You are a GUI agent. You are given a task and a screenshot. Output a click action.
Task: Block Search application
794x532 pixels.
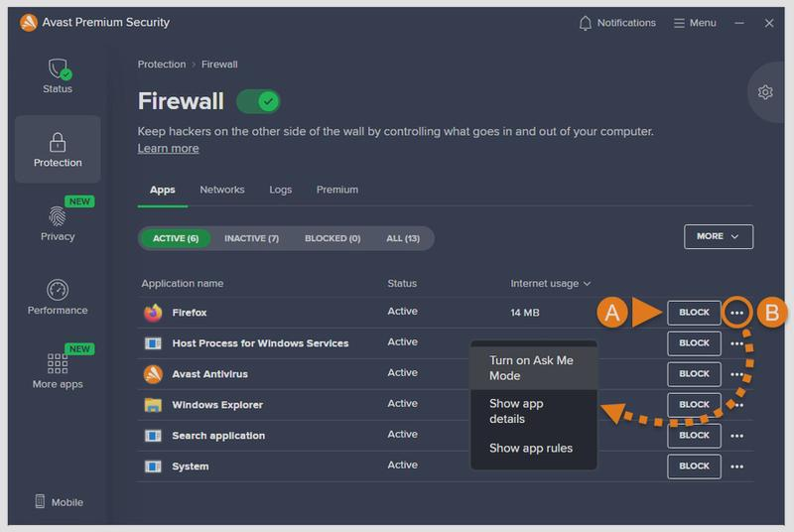[694, 436]
